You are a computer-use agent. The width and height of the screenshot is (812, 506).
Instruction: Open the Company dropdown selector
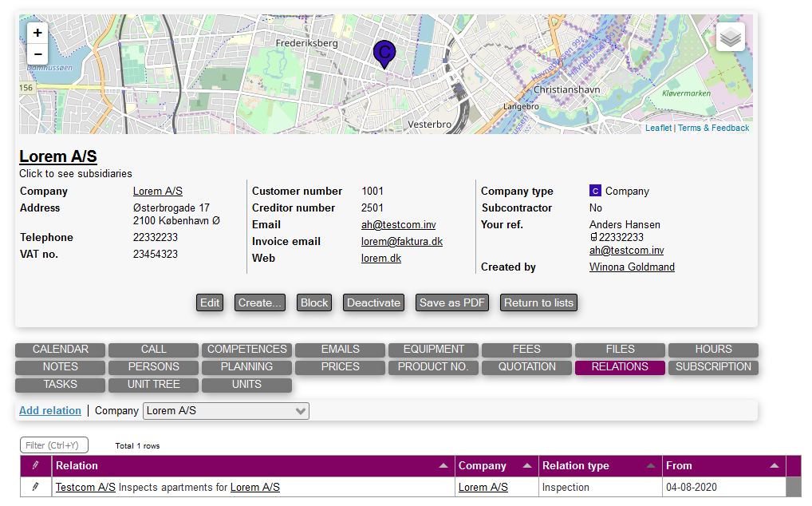[226, 411]
